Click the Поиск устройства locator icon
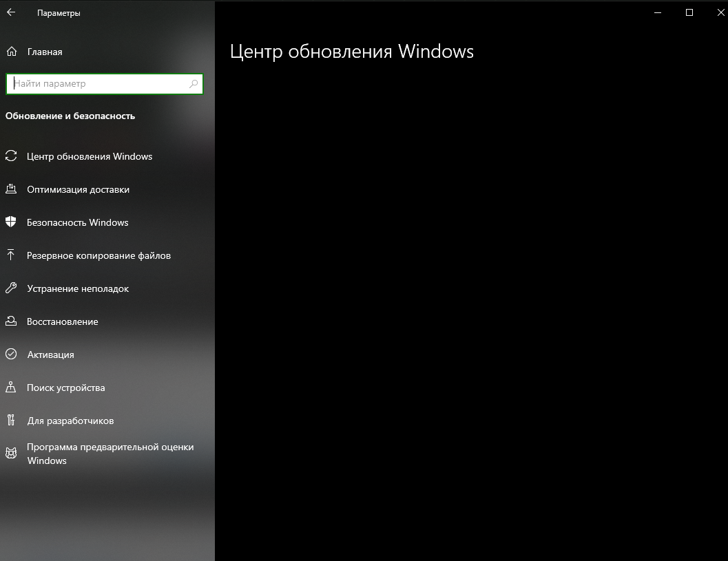This screenshot has height=561, width=728. pyautogui.click(x=11, y=387)
